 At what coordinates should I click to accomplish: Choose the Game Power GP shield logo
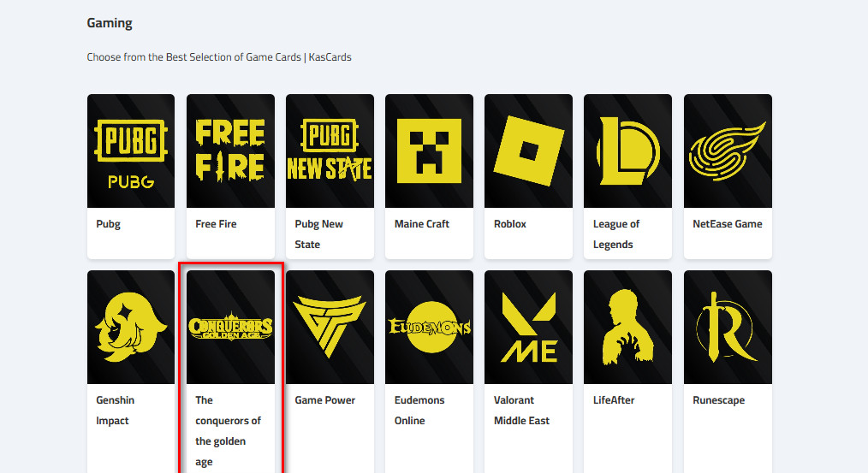point(330,327)
